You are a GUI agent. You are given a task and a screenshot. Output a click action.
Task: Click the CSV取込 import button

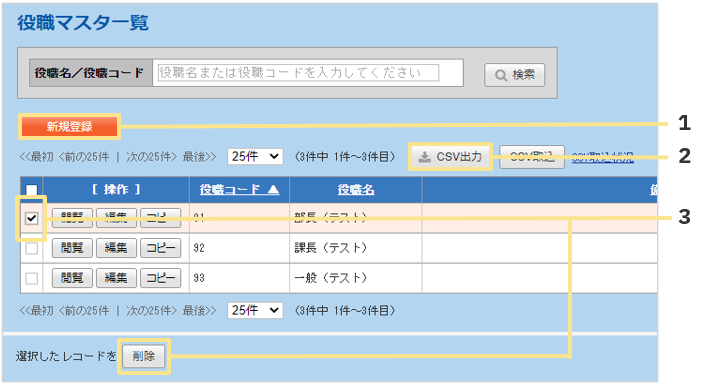532,157
